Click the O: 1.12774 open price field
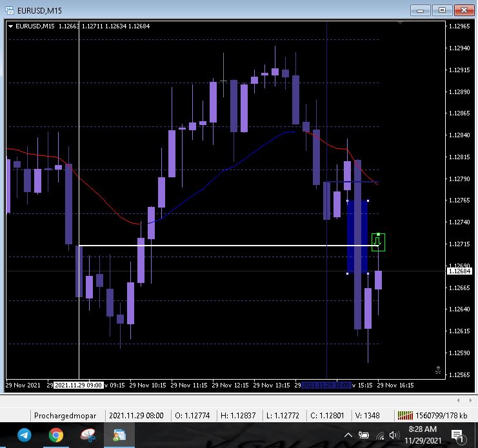 pos(192,416)
